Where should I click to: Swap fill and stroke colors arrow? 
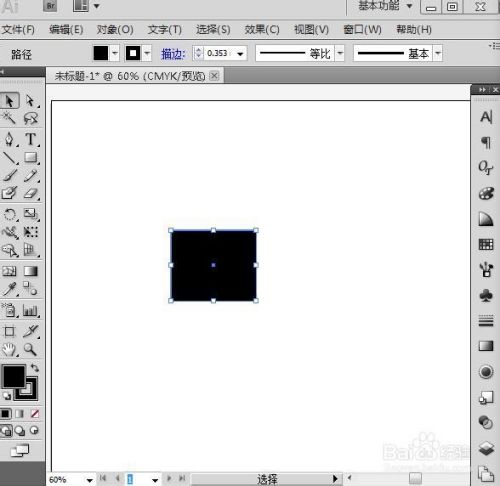tap(35, 368)
